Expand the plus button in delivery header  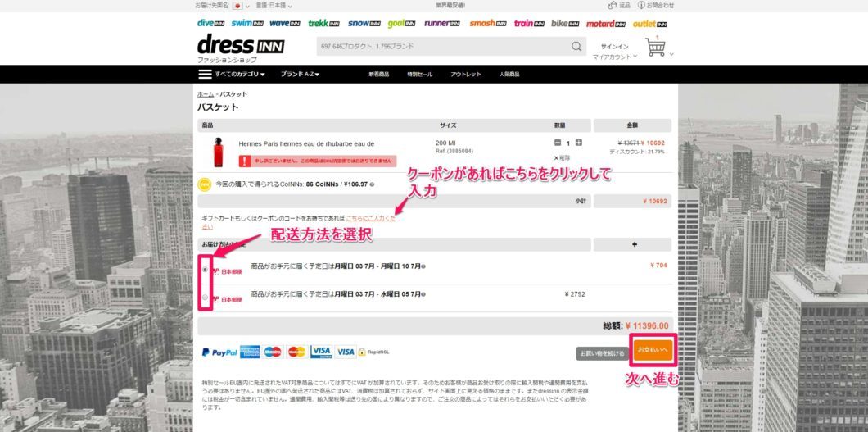635,244
